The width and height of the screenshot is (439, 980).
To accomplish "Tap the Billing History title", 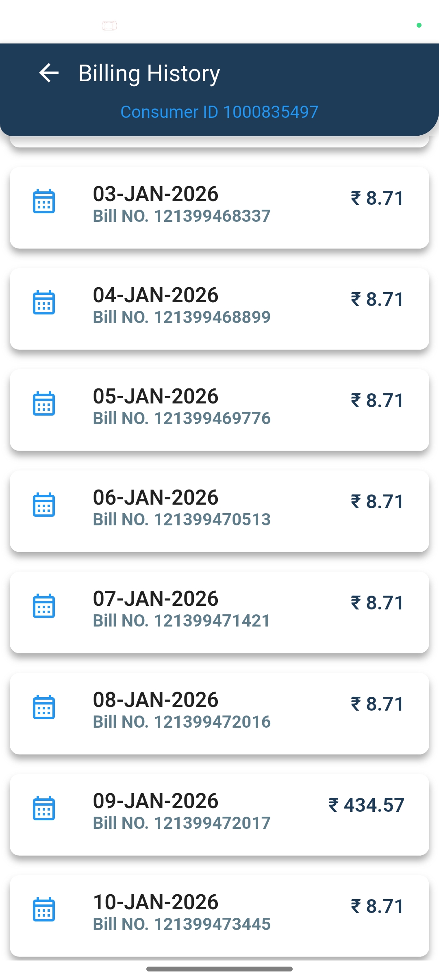I will coord(149,74).
